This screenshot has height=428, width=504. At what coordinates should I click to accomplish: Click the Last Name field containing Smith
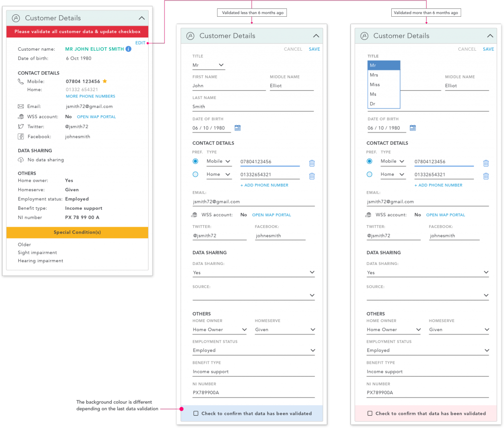(x=252, y=106)
